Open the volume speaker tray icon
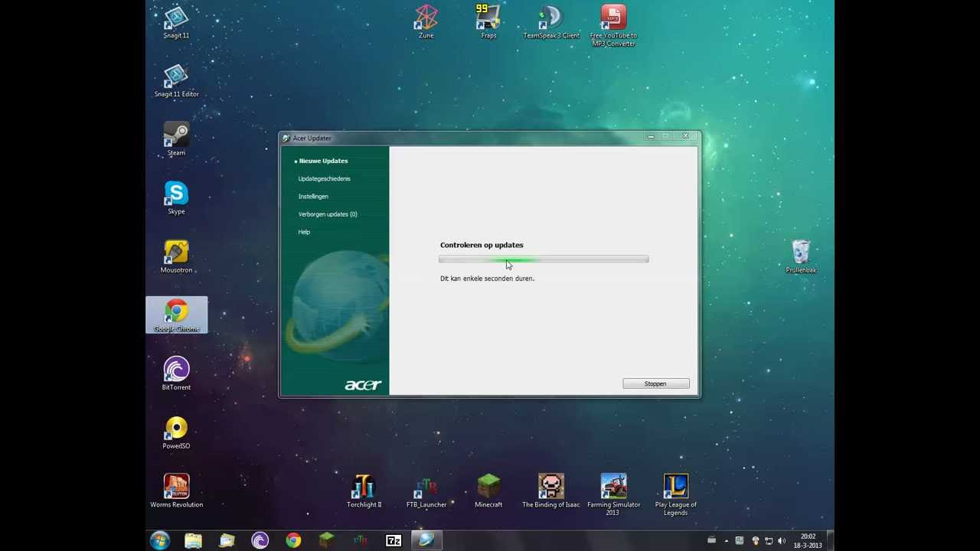 click(x=782, y=541)
